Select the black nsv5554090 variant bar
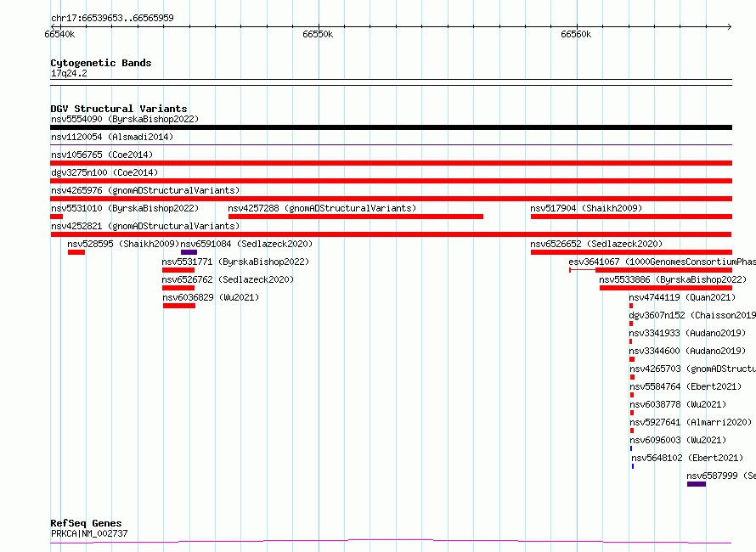This screenshot has height=552, width=756. point(391,127)
